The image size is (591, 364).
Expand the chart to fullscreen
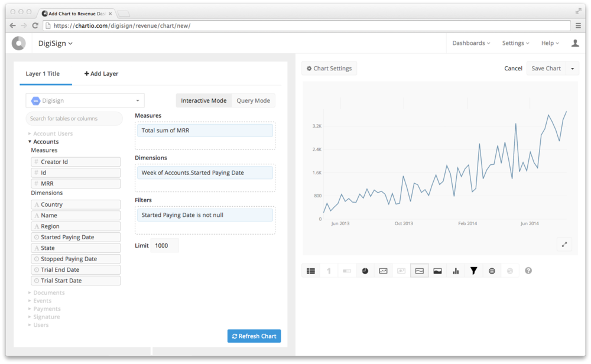pos(564,244)
